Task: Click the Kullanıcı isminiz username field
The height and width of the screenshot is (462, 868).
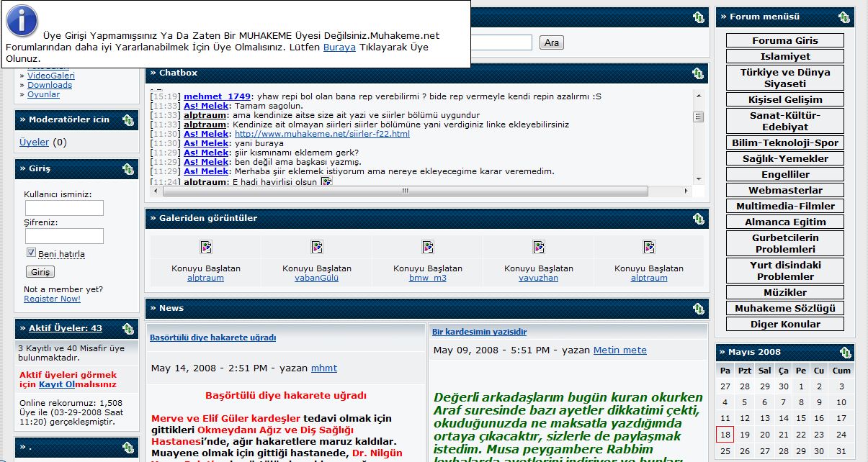Action: [x=64, y=208]
